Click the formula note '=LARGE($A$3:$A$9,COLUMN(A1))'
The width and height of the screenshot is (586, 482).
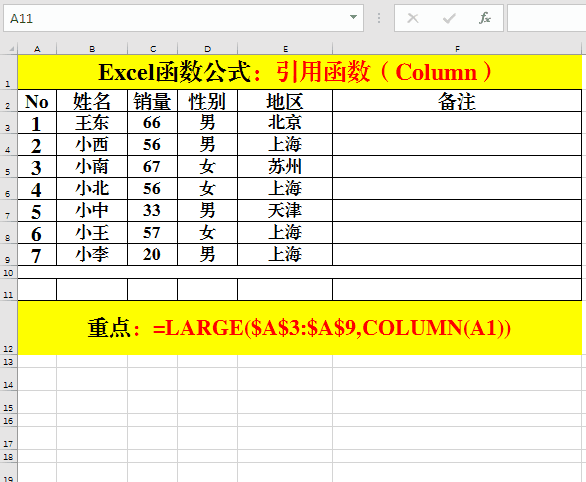332,328
